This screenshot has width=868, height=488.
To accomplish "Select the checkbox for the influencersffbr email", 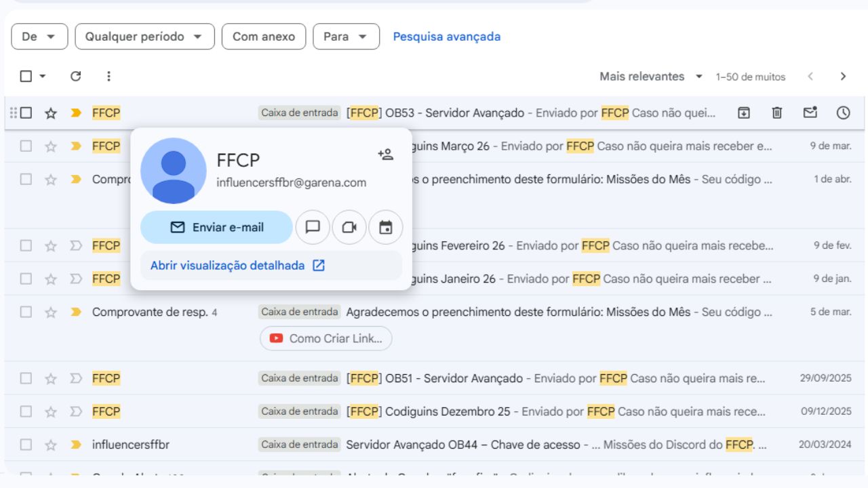I will click(26, 445).
